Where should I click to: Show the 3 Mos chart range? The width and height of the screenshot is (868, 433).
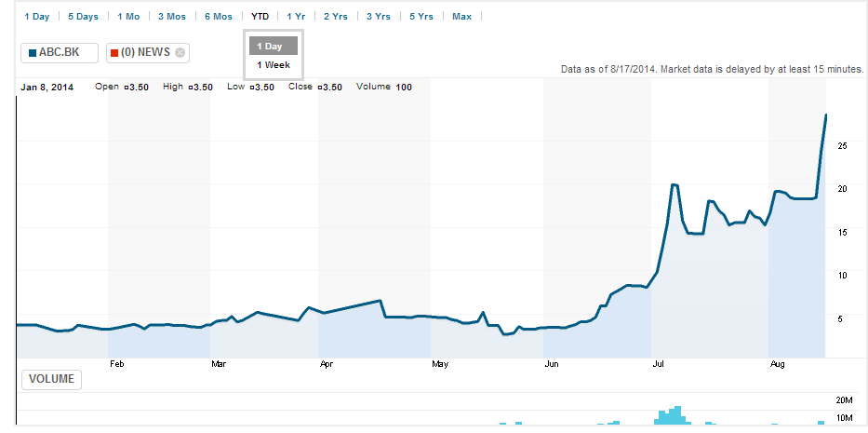click(x=172, y=17)
